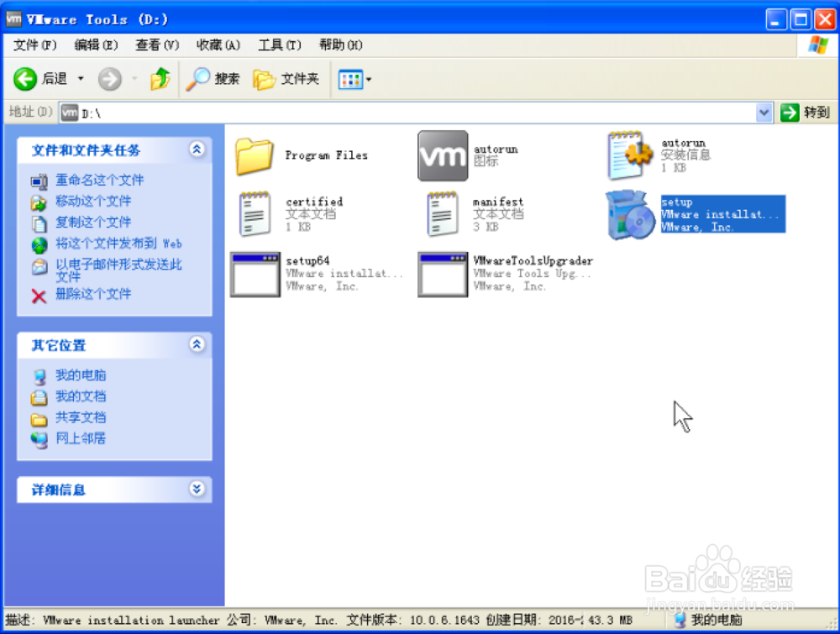
Task: Open the views dropdown on the toolbar
Action: pyautogui.click(x=366, y=79)
